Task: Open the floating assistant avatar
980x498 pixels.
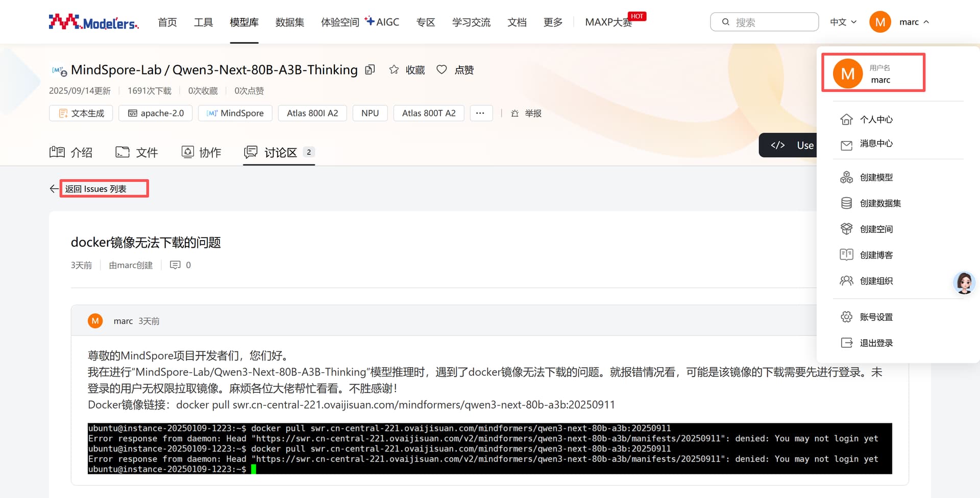Action: (964, 282)
